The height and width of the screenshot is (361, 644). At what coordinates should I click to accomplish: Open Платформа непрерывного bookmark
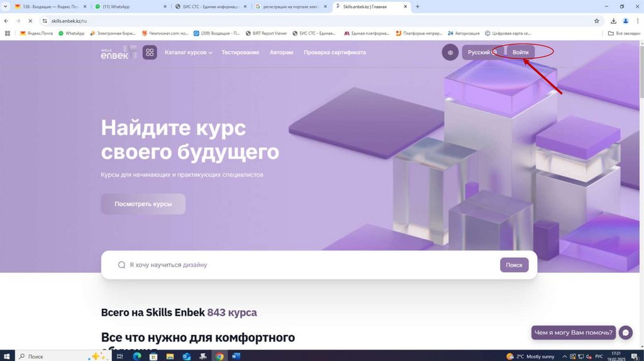click(x=419, y=33)
